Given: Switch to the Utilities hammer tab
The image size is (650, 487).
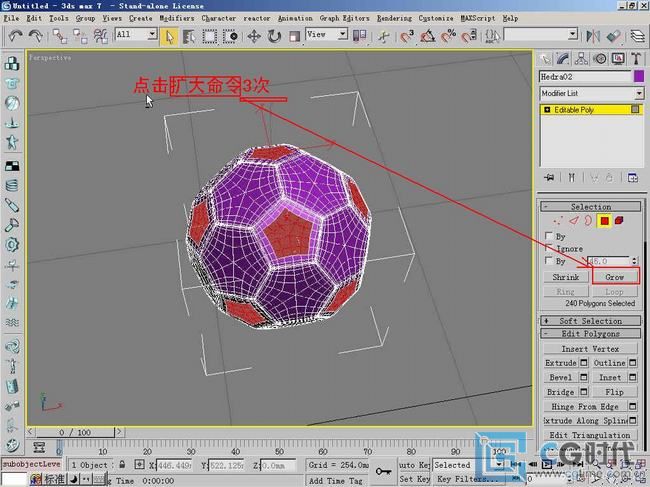Looking at the screenshot, I should coord(636,59).
